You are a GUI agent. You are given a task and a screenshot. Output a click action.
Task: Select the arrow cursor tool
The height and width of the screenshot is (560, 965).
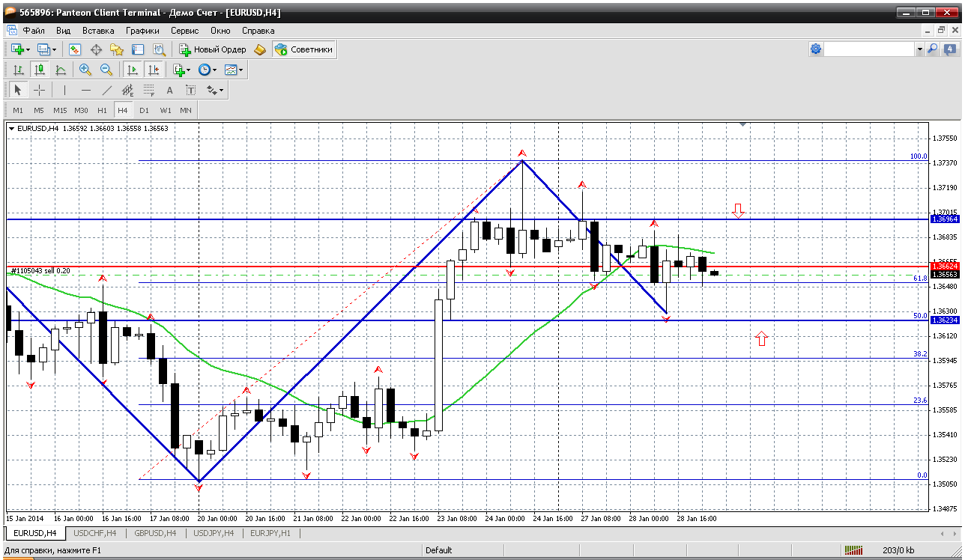(18, 91)
